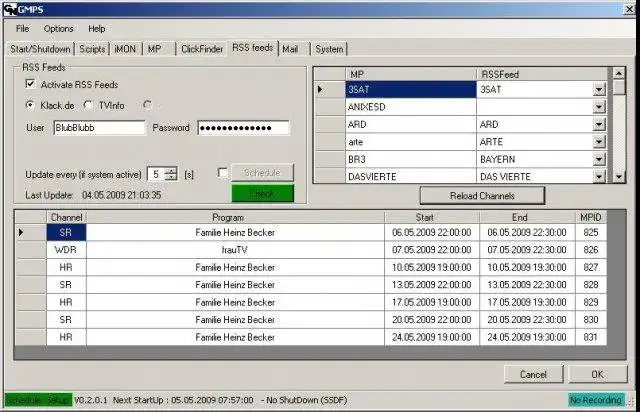Image resolution: width=640 pixels, height=412 pixels.
Task: Switch to the Scripts tab
Action: coord(92,49)
